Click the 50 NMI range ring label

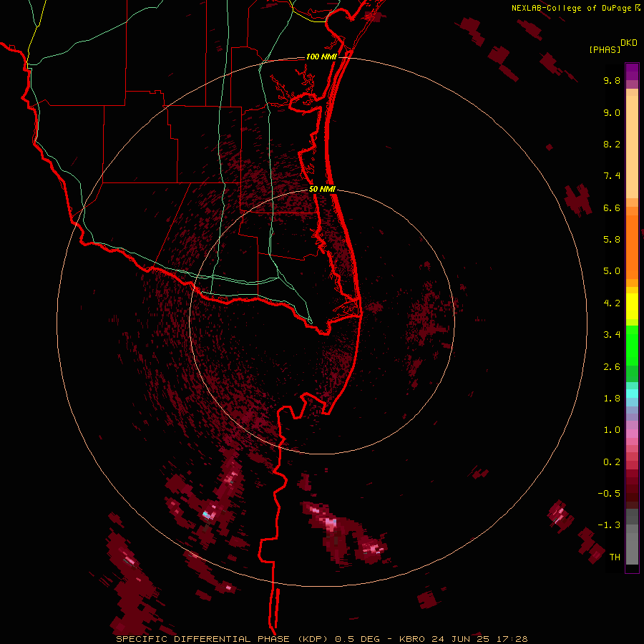(322, 189)
